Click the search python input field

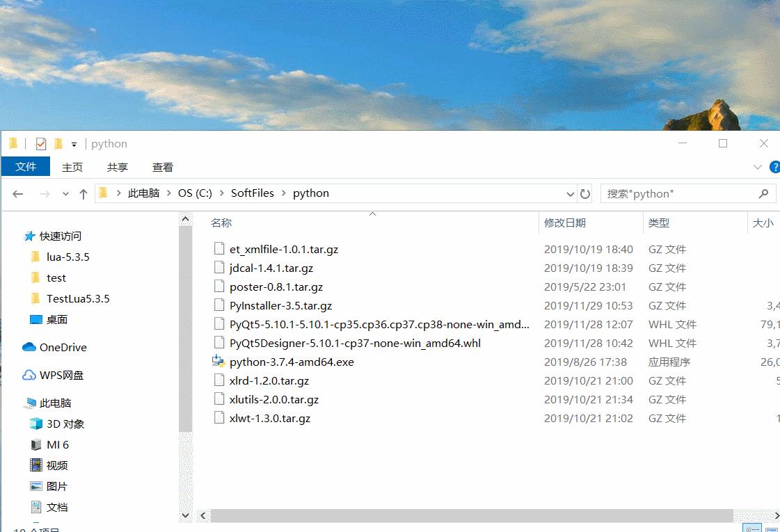pos(678,194)
